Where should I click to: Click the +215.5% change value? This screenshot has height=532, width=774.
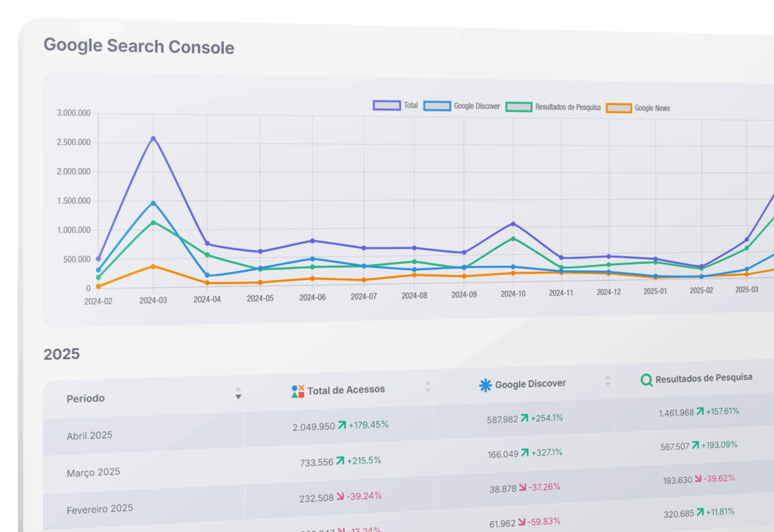pos(364,461)
